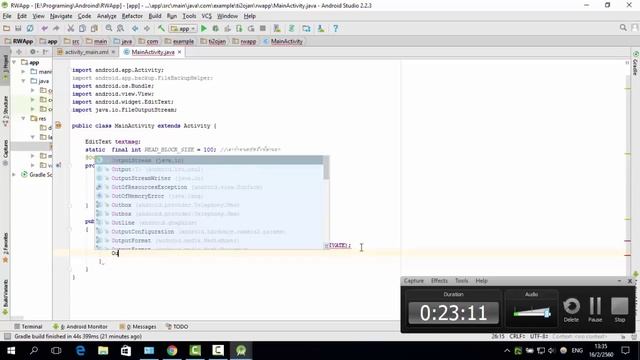Undo the last edit via toolbar
Screen dimensions: 640x360
pos(44,28)
